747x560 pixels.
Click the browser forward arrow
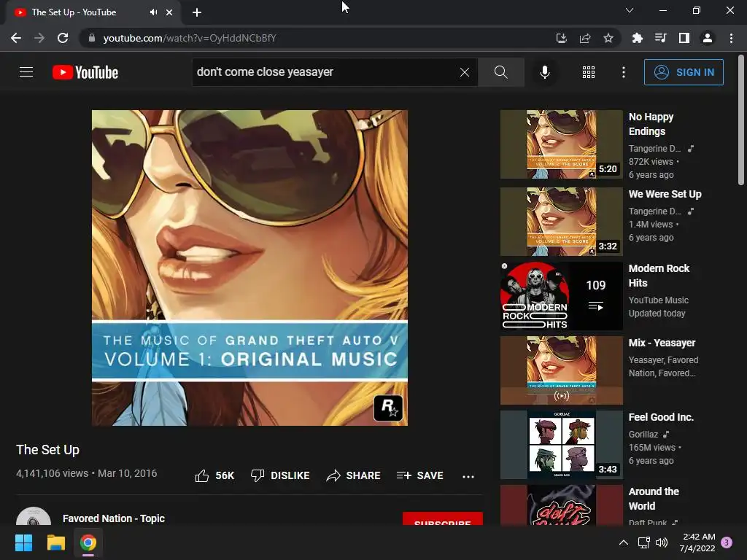39,38
